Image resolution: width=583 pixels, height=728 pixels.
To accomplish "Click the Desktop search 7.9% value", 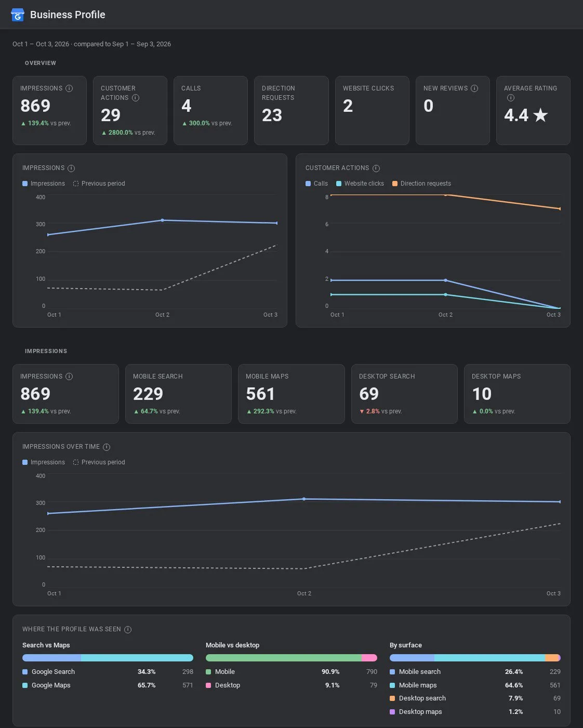I will (516, 698).
